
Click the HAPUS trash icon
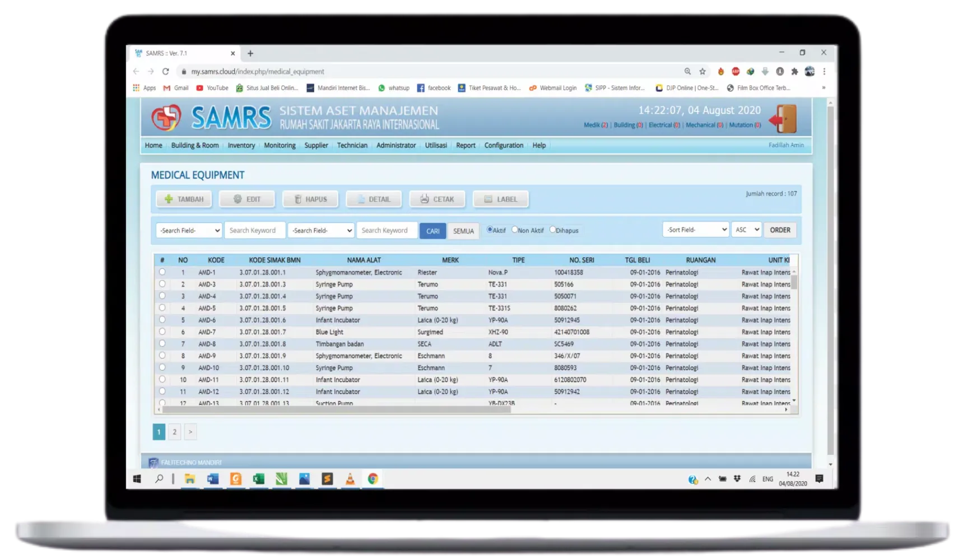(298, 199)
